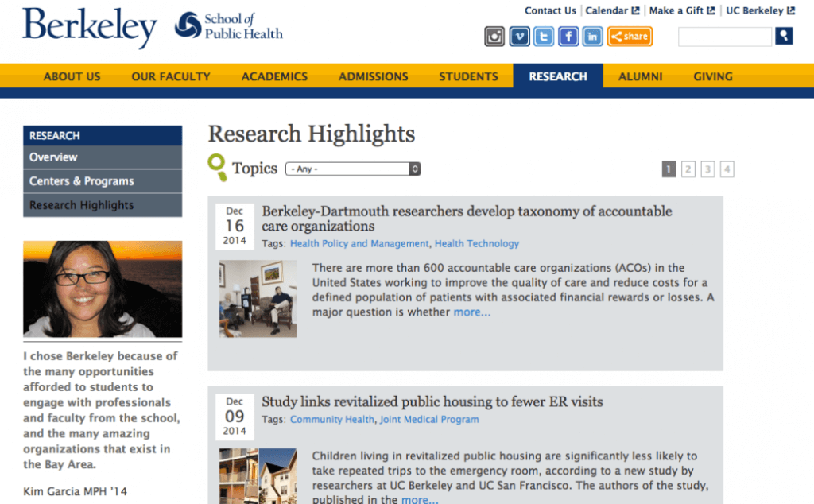
Task: Click the Community Health tag
Action: 331,419
